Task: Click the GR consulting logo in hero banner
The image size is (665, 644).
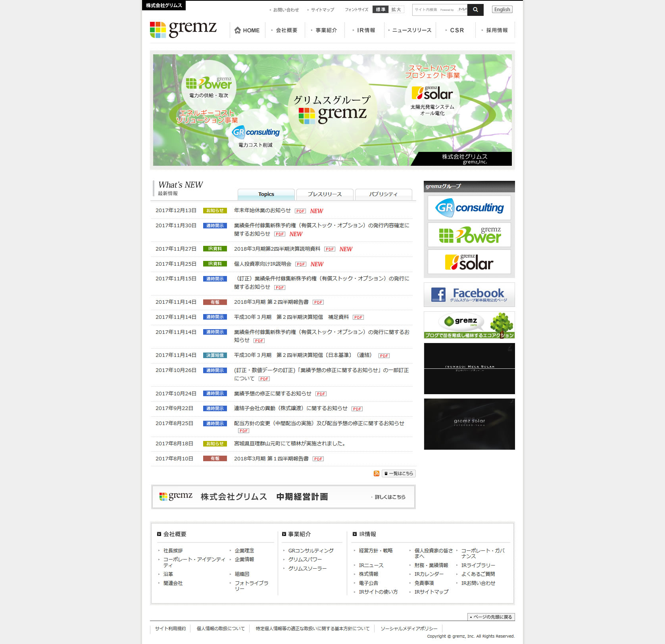Action: coord(256,132)
